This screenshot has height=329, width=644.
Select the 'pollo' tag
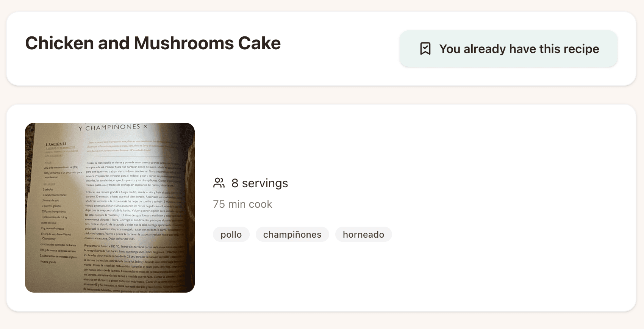click(231, 234)
